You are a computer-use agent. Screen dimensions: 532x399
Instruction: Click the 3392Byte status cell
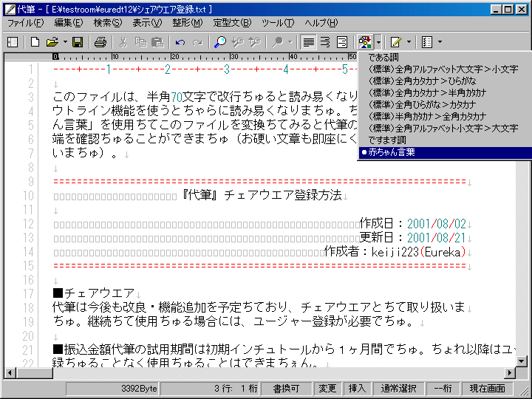[x=112, y=389]
